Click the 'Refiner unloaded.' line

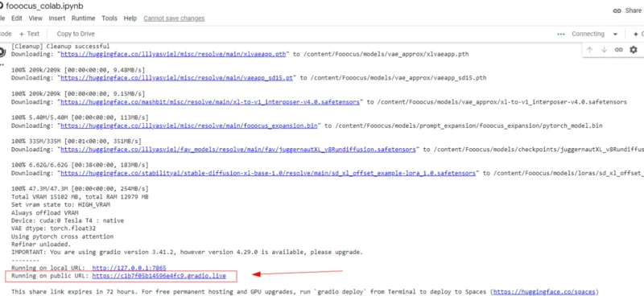click(40, 245)
